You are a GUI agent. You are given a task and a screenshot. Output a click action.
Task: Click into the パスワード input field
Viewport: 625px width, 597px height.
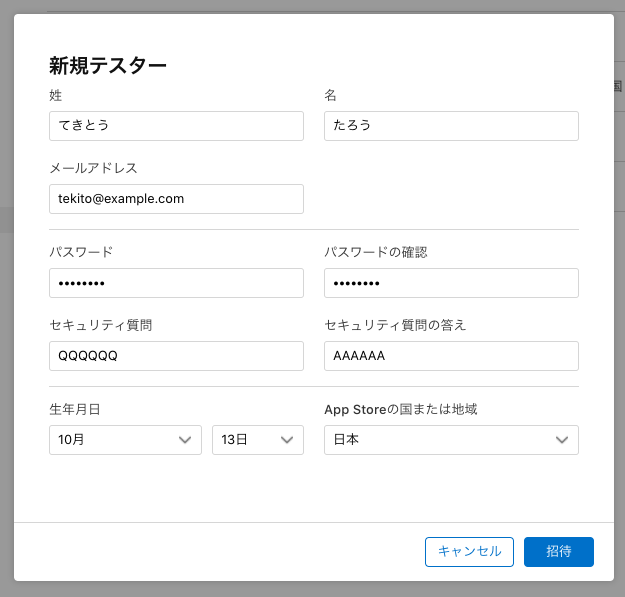coord(176,283)
